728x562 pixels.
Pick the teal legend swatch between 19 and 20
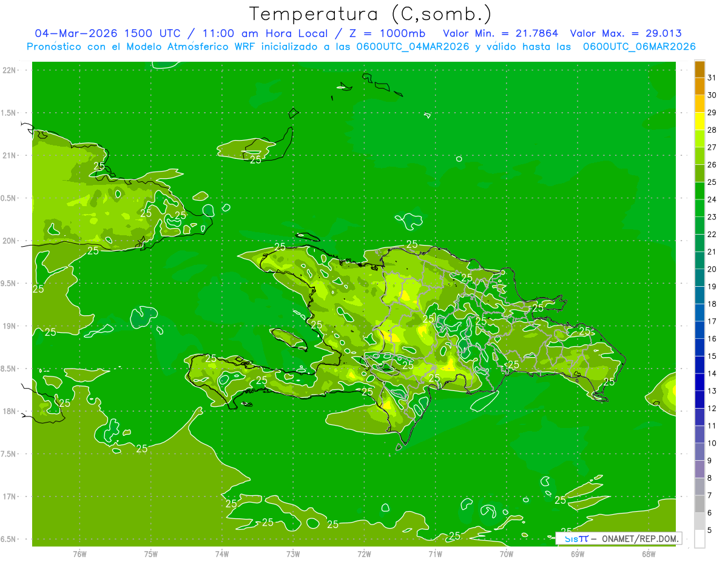tap(699, 278)
